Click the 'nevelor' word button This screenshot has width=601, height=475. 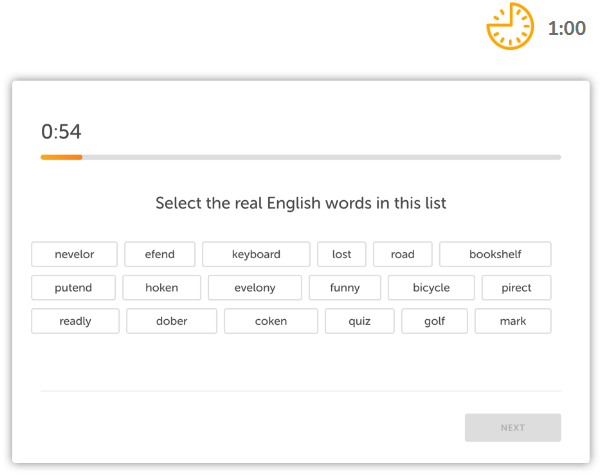coord(75,254)
